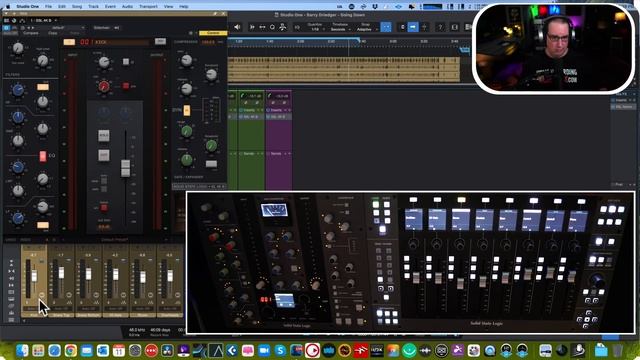
Task: Open Calendar from the Dock
Action: [x=119, y=350]
